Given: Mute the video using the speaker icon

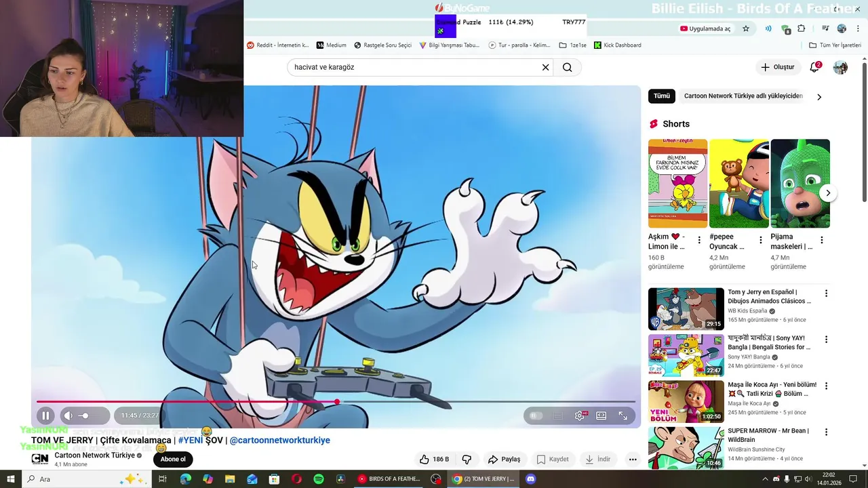Looking at the screenshot, I should click(68, 415).
